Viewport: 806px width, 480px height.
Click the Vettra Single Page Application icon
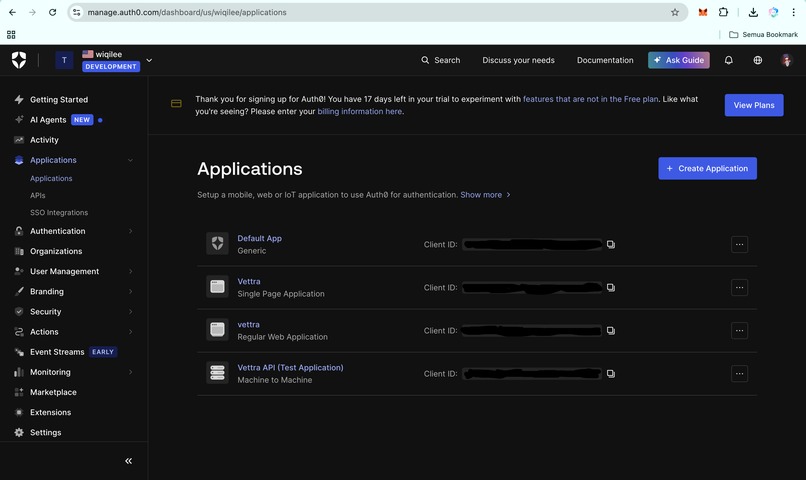click(x=217, y=287)
